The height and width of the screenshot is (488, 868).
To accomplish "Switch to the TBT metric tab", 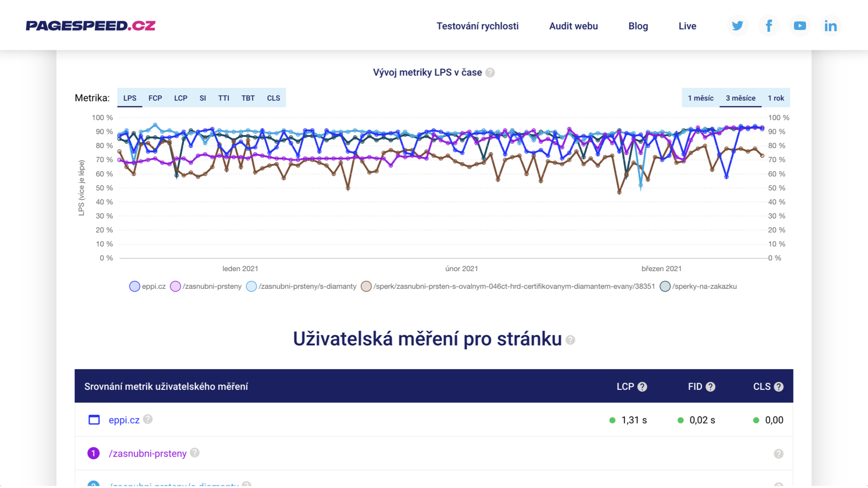I will (248, 98).
